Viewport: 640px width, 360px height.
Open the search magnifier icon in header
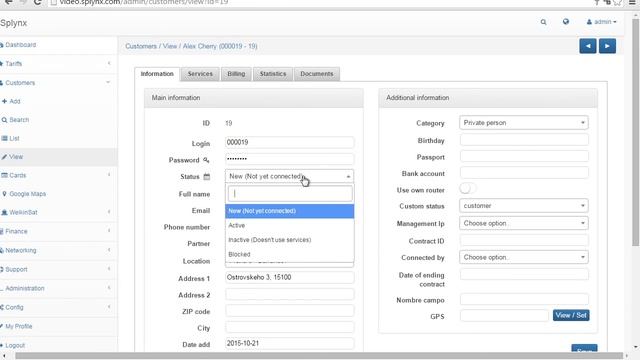coord(543,22)
